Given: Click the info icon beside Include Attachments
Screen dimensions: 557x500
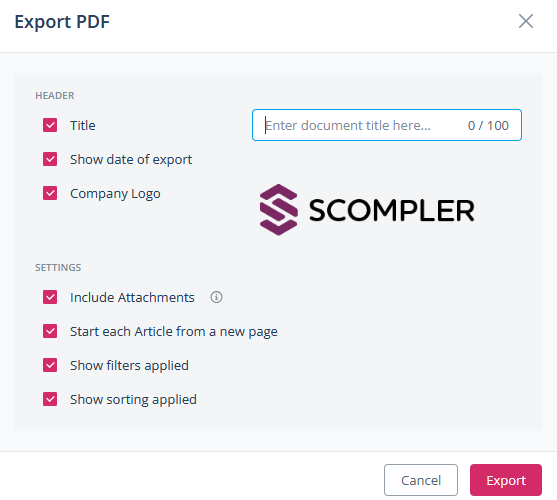Looking at the screenshot, I should [216, 297].
